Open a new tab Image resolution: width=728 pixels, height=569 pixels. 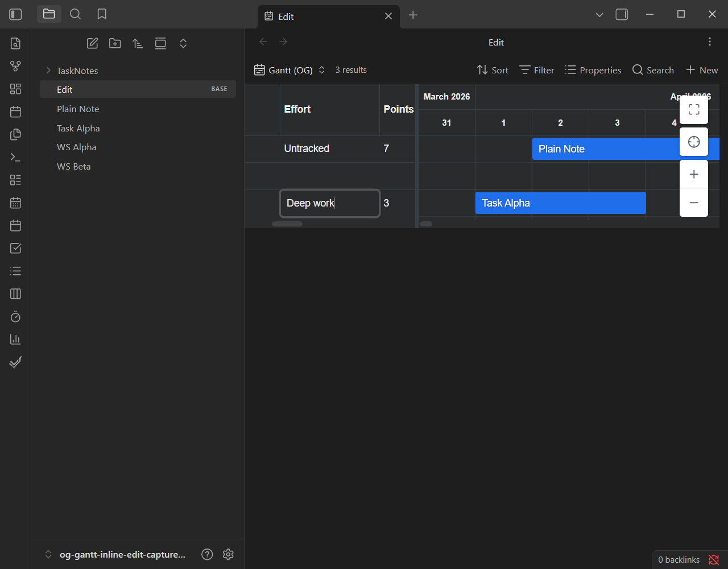413,15
